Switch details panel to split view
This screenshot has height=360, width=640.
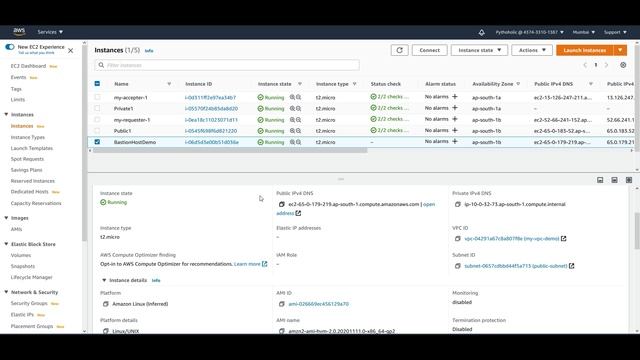[x=614, y=180]
